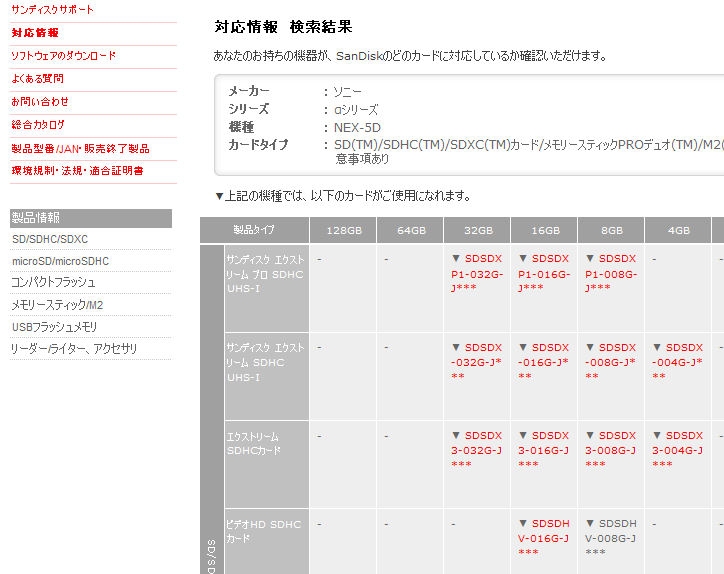724x574 pixels.
Task: Open 総合カタログ in the sidebar
Action: (x=38, y=125)
